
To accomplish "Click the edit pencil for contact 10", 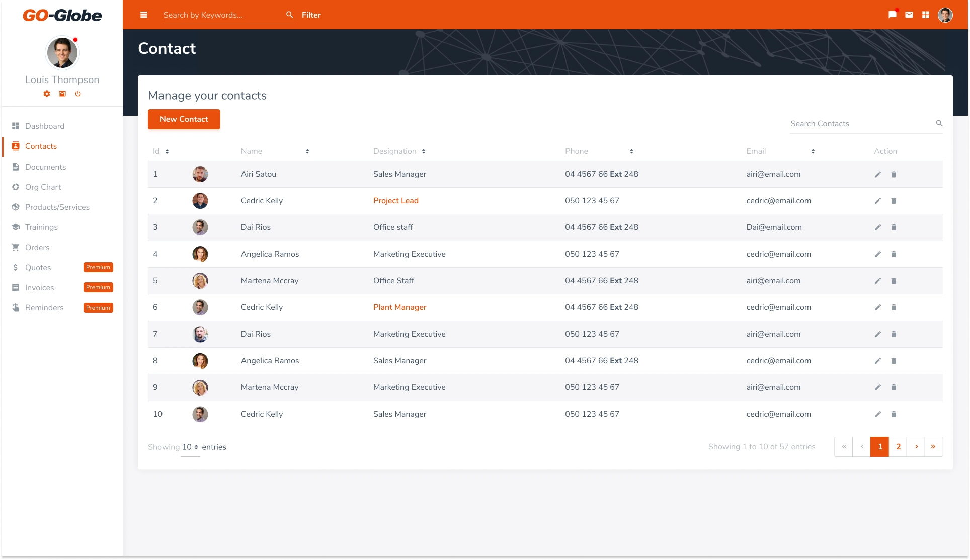I will click(x=877, y=414).
